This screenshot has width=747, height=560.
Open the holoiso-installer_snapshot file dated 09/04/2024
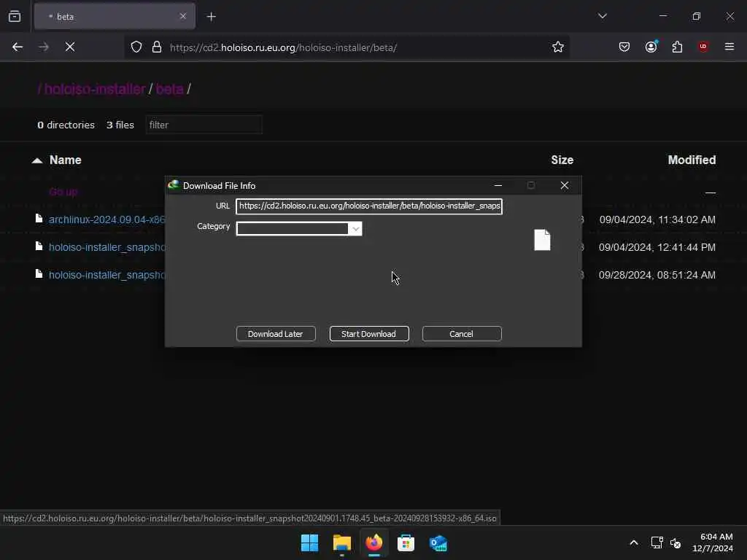[107, 247]
